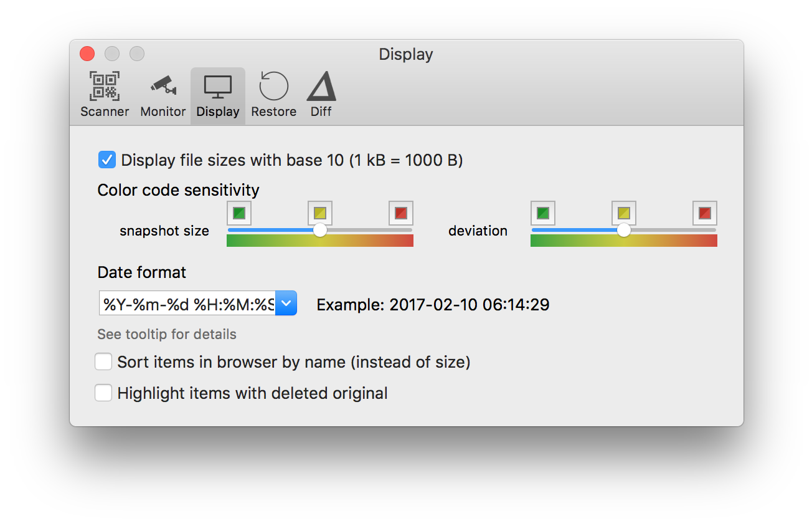Screen dimensions: 812x526
Task: Pick the green swatch for snapshot size
Action: point(239,213)
